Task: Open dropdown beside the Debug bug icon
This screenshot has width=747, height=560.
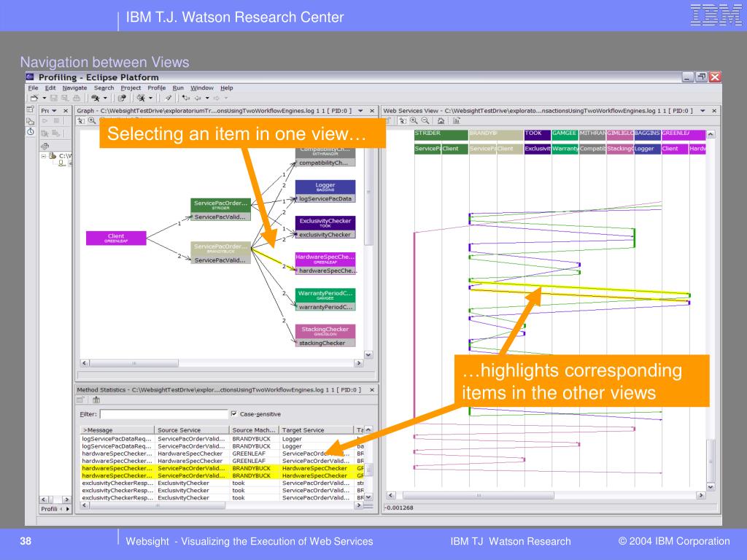Action: tap(150, 98)
